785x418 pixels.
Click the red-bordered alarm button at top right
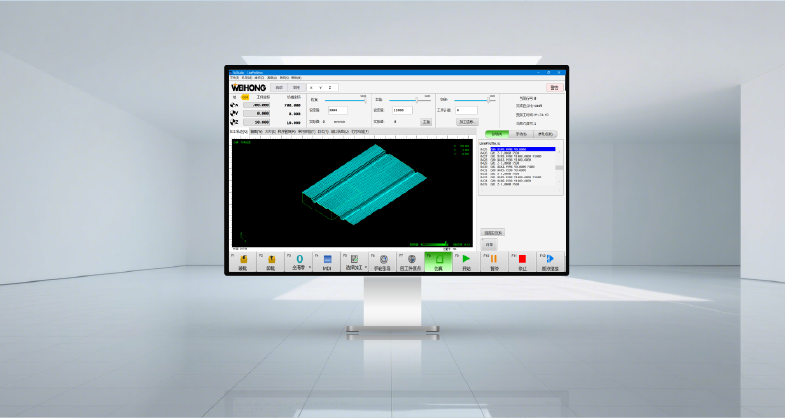(554, 87)
